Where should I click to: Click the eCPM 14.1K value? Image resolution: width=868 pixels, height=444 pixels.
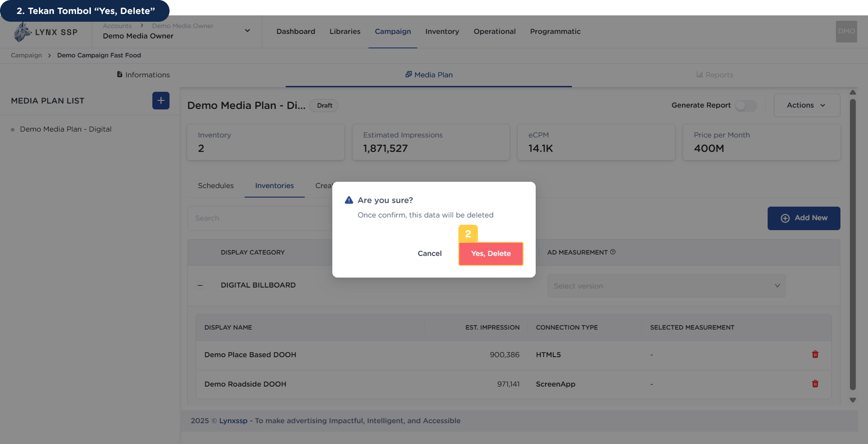pyautogui.click(x=541, y=149)
